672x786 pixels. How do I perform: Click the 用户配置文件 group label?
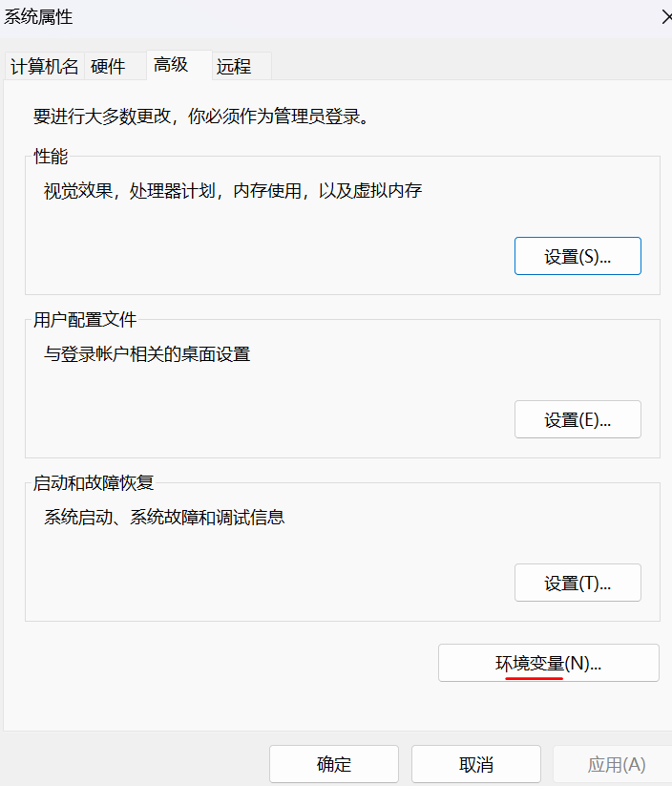coord(85,320)
